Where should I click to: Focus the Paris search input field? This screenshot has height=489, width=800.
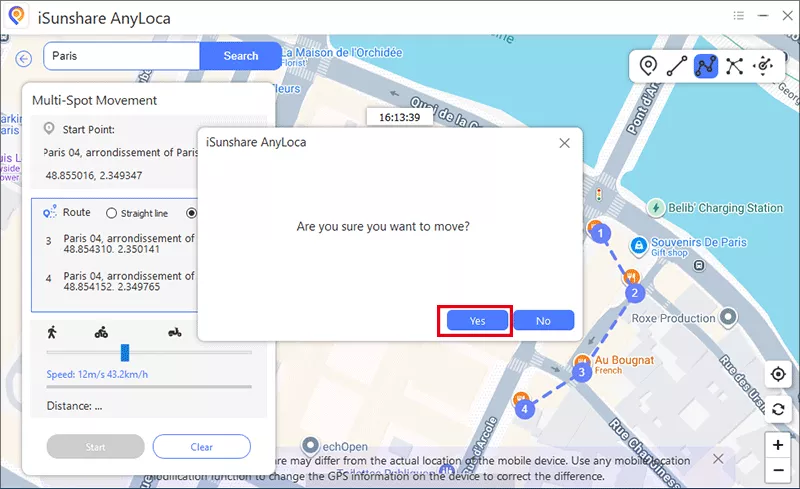(121, 56)
